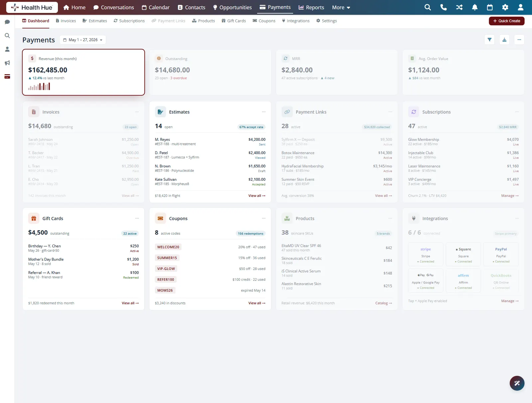The width and height of the screenshot is (532, 403).
Task: Click the Estimates card icon
Action: (160, 112)
